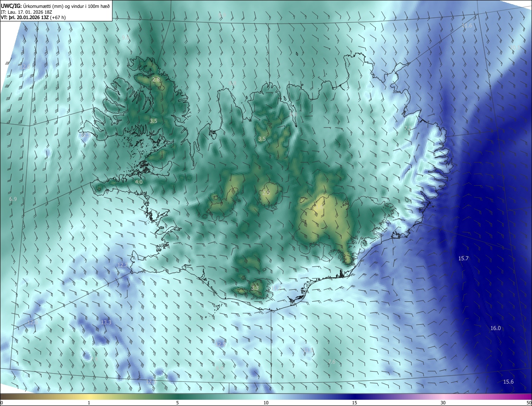Image resolution: width=532 pixels, height=406 pixels.
Task: Click the precipitation value 15.6 on the map
Action: pyautogui.click(x=508, y=382)
